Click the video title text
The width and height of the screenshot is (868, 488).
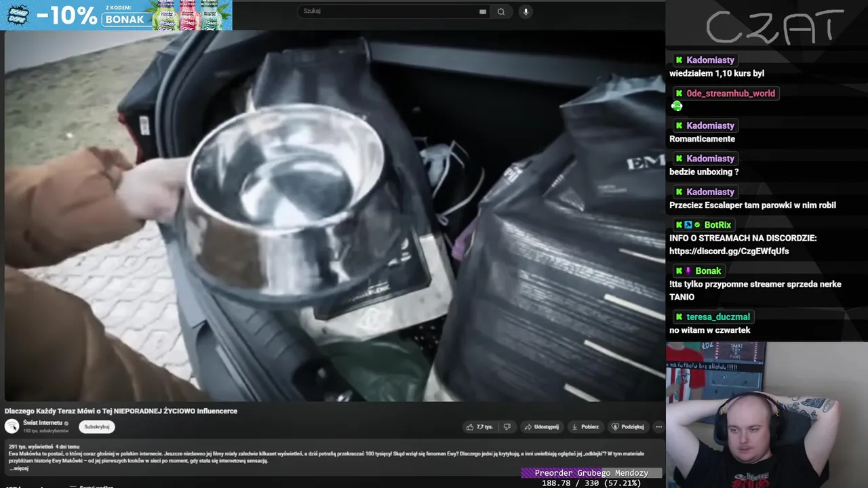pos(121,411)
